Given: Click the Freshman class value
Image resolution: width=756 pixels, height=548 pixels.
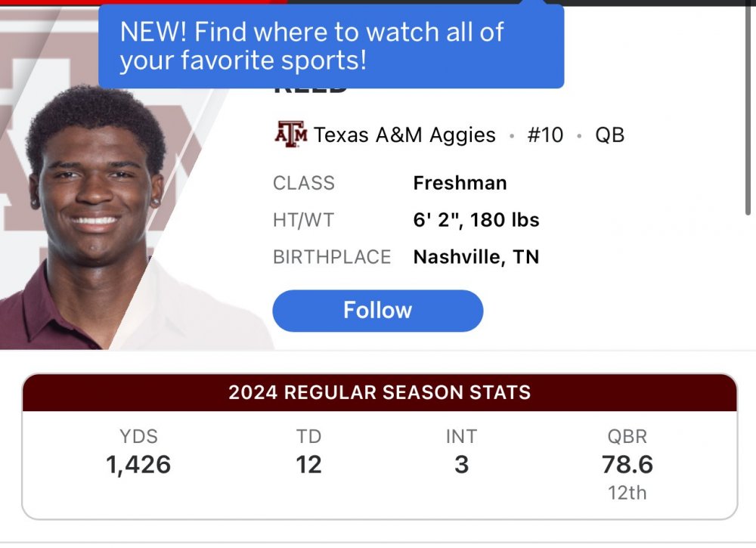Looking at the screenshot, I should (460, 183).
